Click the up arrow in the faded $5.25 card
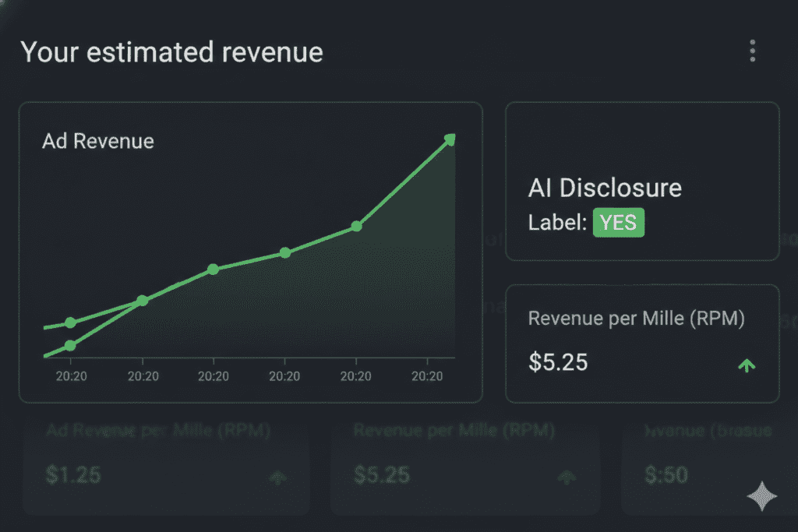 567,477
